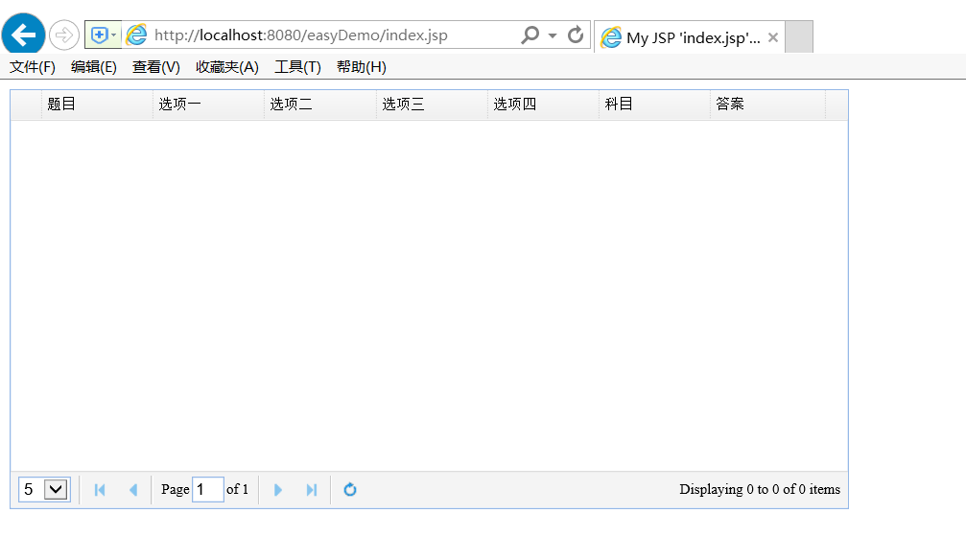Click the Internet Explorer page icon in address bar
The height and width of the screenshot is (560, 966).
[136, 35]
